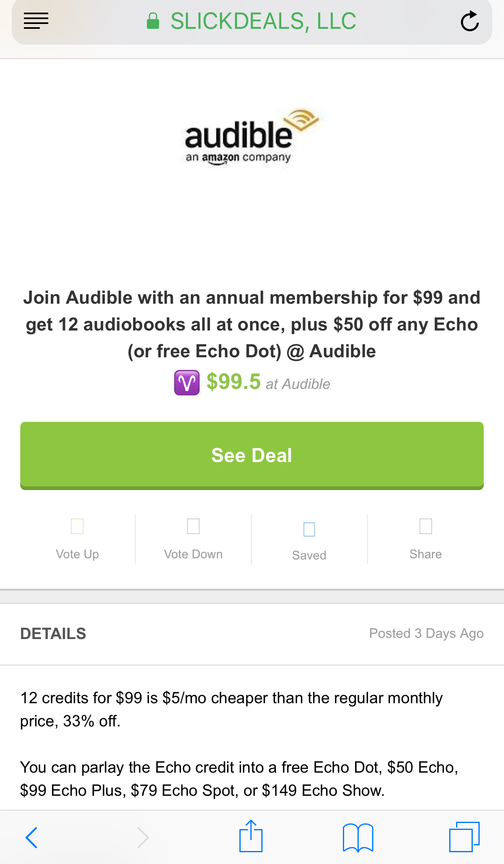
Task: Tap the "at Audible" store link
Action: (298, 384)
